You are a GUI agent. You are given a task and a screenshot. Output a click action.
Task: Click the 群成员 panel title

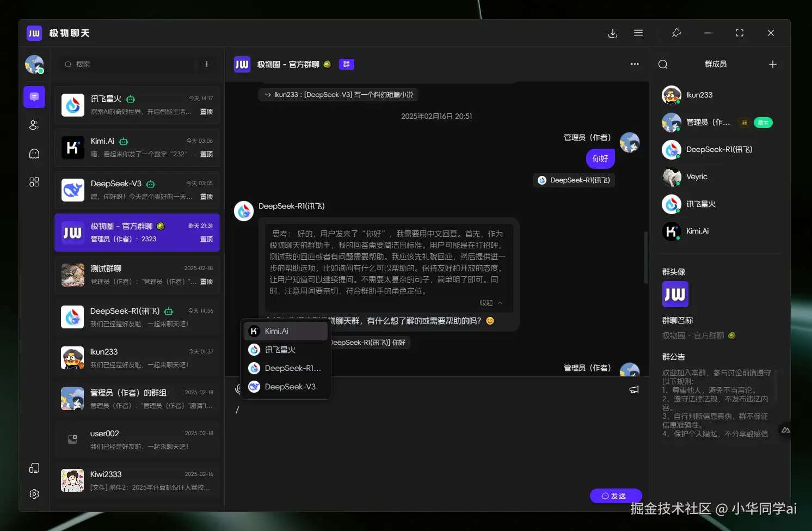716,64
